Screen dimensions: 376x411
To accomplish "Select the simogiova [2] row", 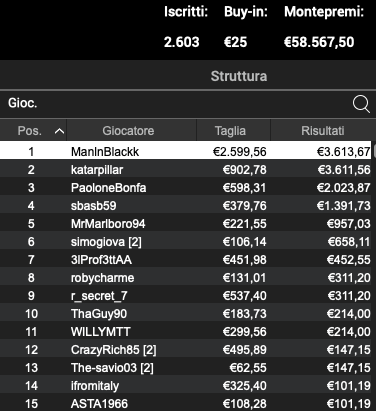I will tap(186, 242).
